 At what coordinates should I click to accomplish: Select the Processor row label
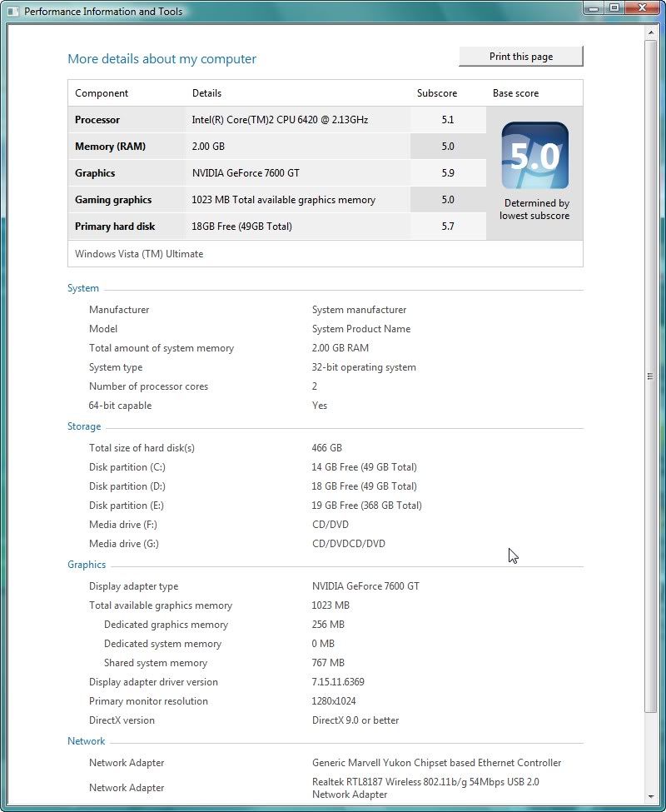(97, 120)
